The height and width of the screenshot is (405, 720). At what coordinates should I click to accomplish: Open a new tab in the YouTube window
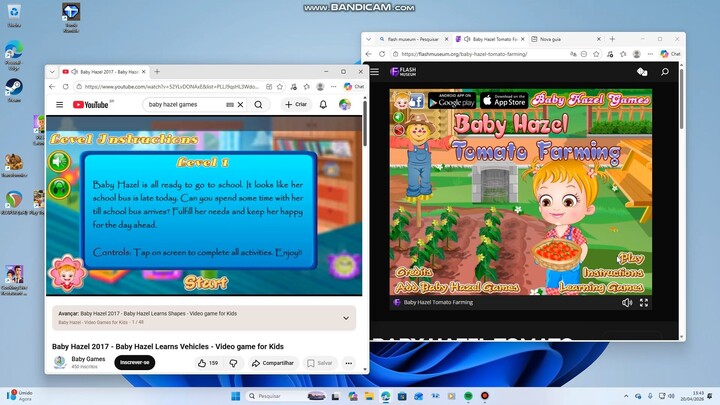tap(157, 72)
